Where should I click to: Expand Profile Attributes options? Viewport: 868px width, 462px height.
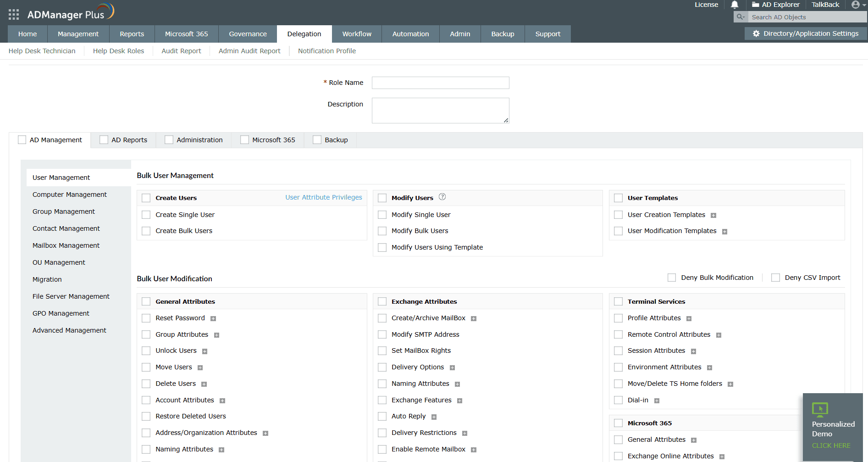pos(689,318)
